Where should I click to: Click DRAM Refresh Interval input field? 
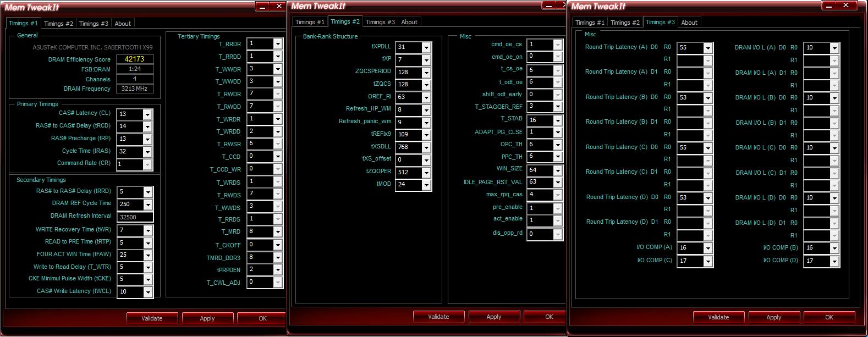135,217
